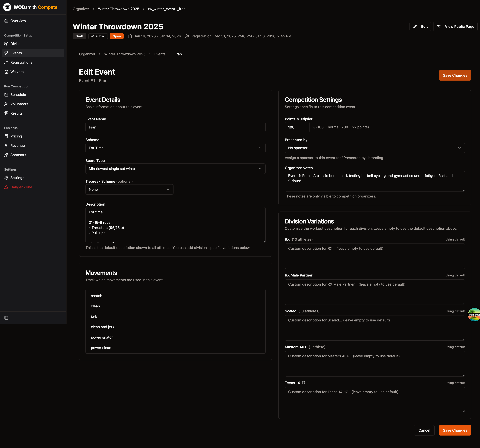This screenshot has width=480, height=448.
Task: Open the Scheme dropdown showing For Time
Action: pyautogui.click(x=175, y=148)
